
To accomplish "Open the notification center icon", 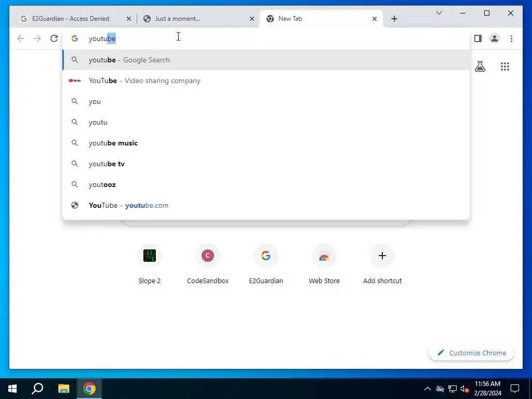I will click(x=515, y=389).
